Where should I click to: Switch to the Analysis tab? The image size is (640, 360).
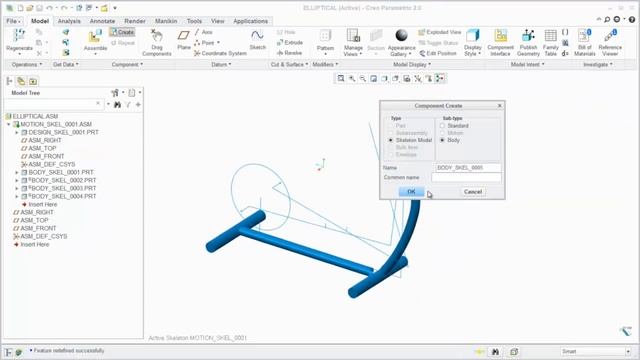point(69,21)
